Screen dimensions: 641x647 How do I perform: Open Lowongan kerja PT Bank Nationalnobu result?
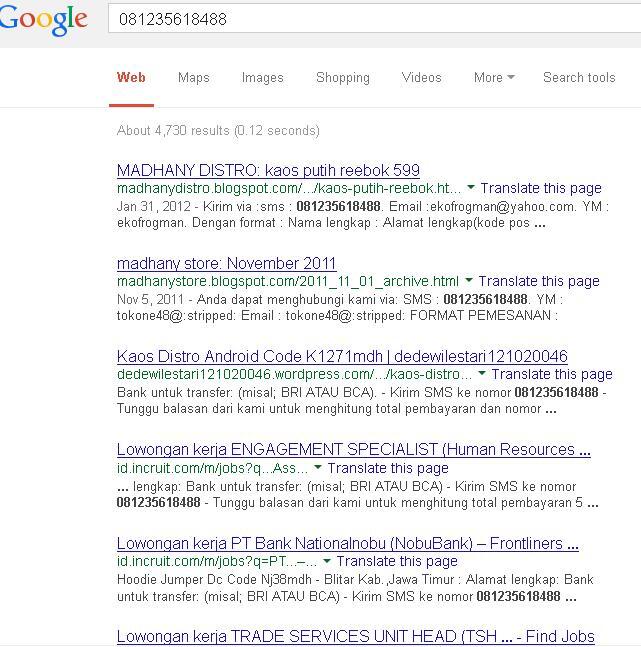coord(348,543)
